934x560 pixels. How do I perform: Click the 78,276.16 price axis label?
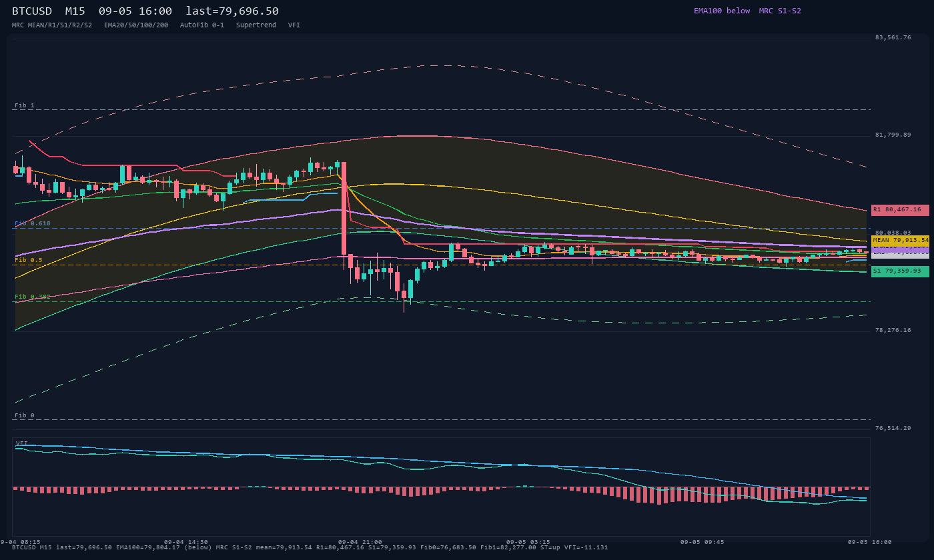(x=893, y=330)
